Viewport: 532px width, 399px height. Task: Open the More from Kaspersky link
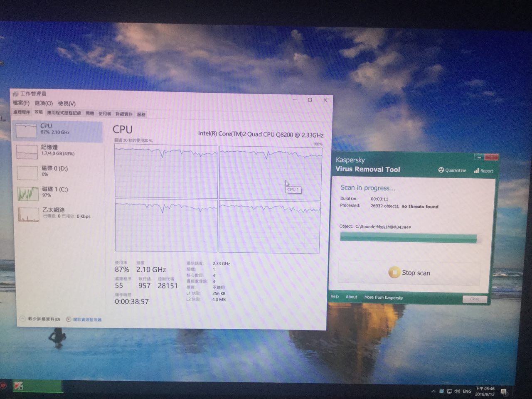pos(384,298)
